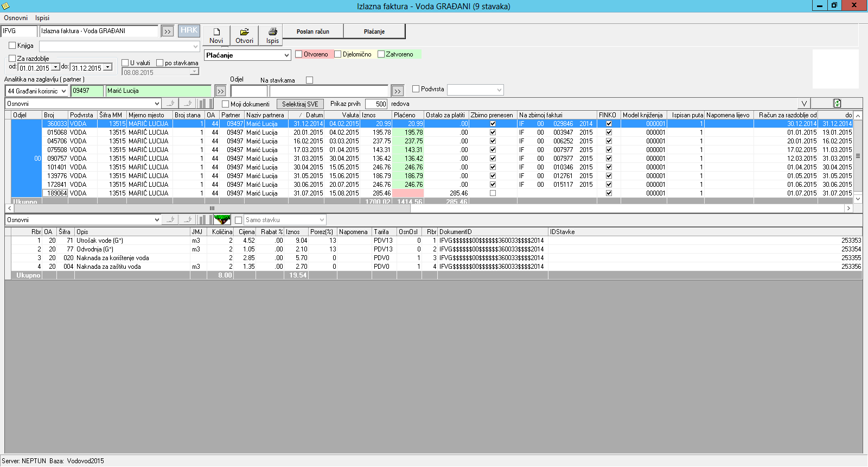Screen dimensions: 868x467
Task: Click the V button above the invoice grid
Action: pos(804,104)
